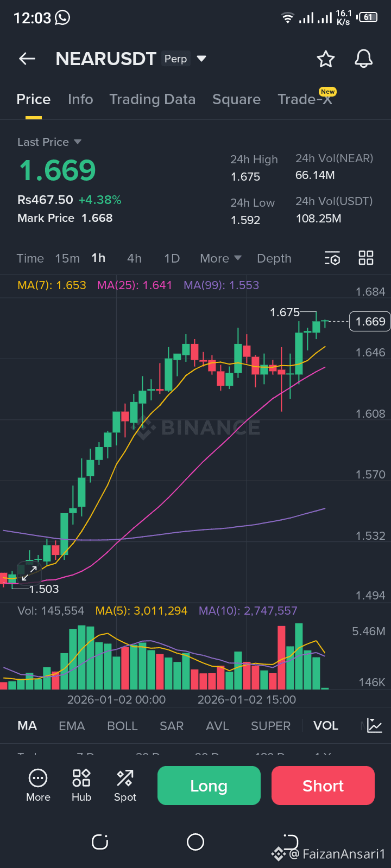
Task: Tap the 24h High value 1.675
Action: coord(245,177)
